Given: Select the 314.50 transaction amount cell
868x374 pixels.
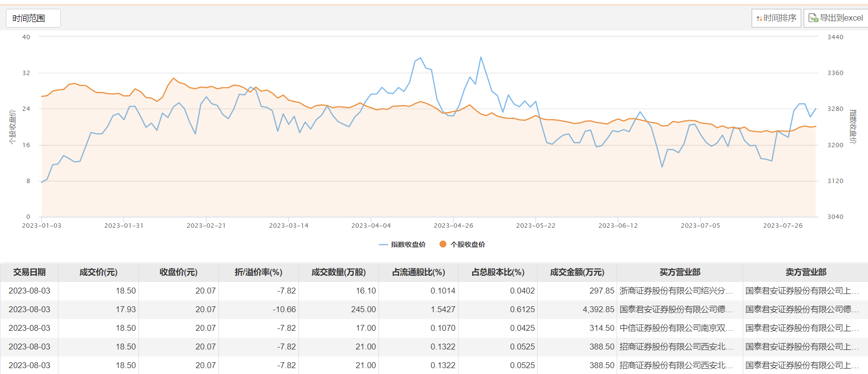Looking at the screenshot, I should point(577,328).
